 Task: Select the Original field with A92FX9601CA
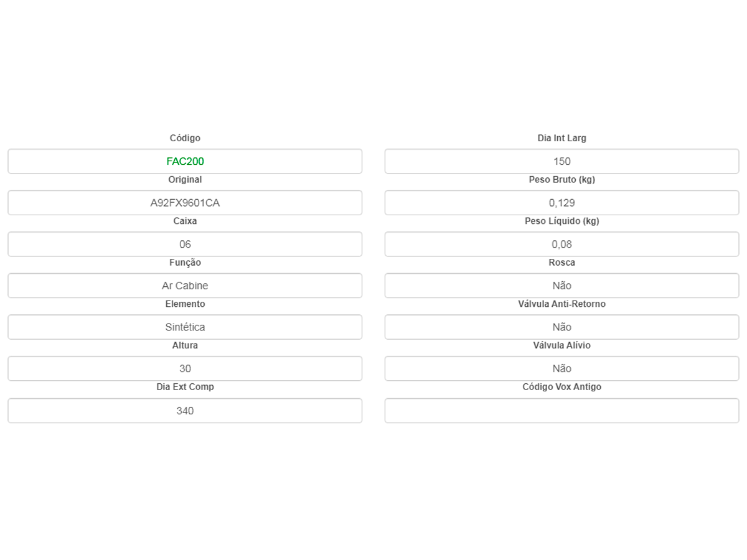click(x=185, y=203)
